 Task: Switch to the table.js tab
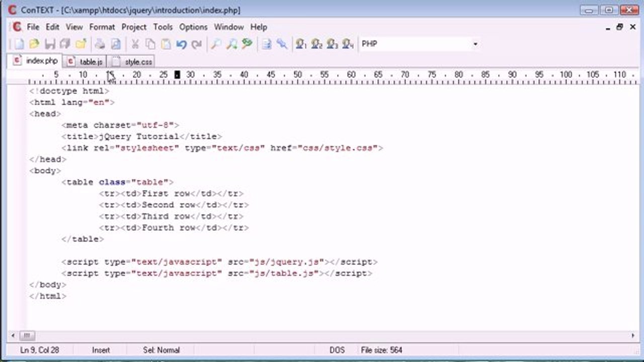tap(85, 62)
